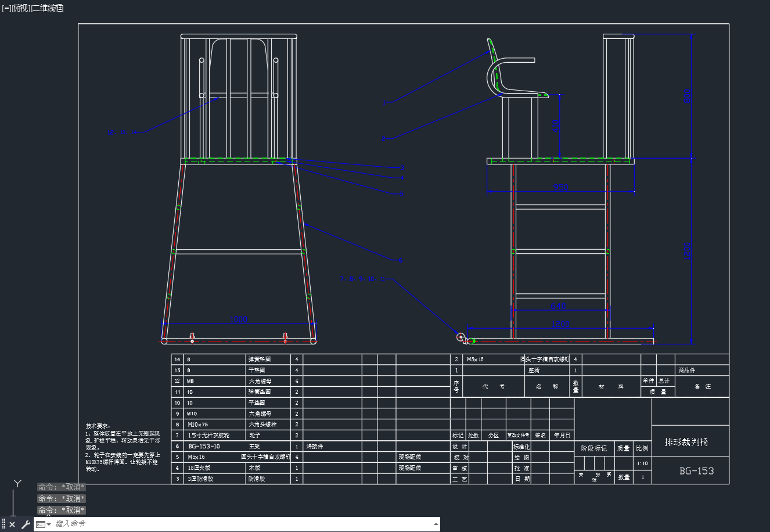Select the 1.5寸无杆灰胶轮 cell
This screenshot has width=770, height=532.
209,435
